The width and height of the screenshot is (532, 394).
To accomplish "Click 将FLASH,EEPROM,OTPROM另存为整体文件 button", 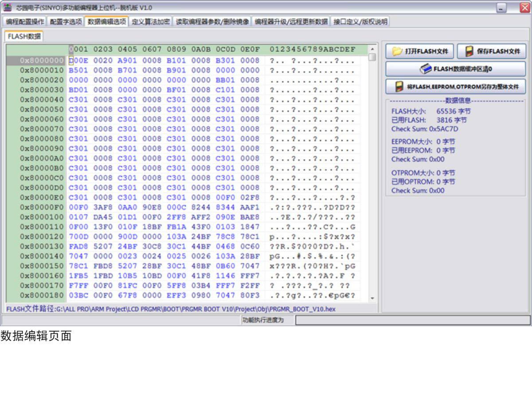I will [x=455, y=87].
